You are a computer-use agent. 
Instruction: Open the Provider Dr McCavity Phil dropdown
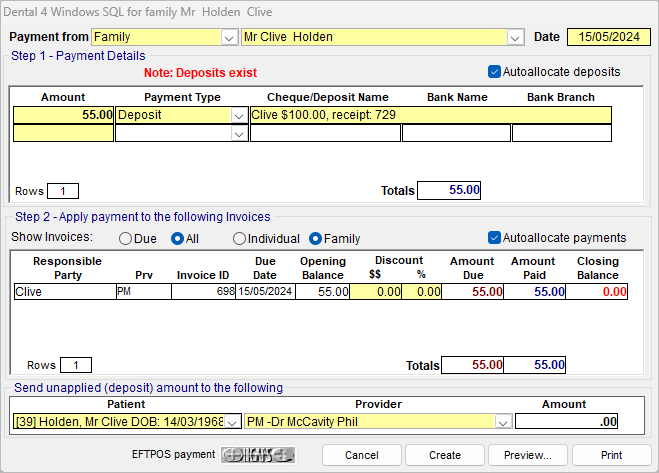point(503,422)
